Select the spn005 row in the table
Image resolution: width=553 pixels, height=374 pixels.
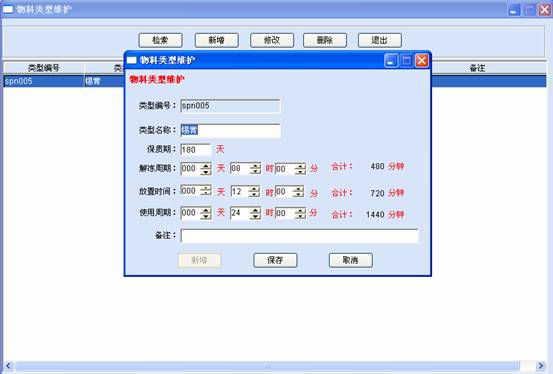tap(275, 81)
